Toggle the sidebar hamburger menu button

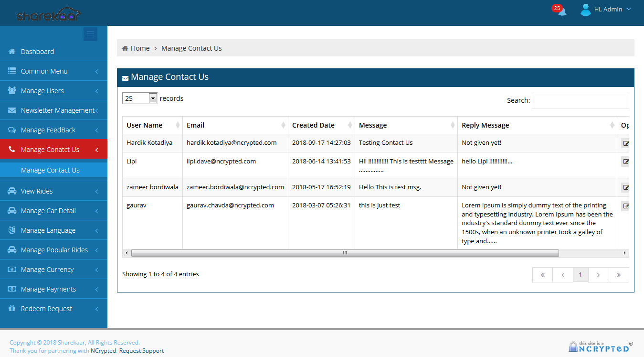click(90, 34)
